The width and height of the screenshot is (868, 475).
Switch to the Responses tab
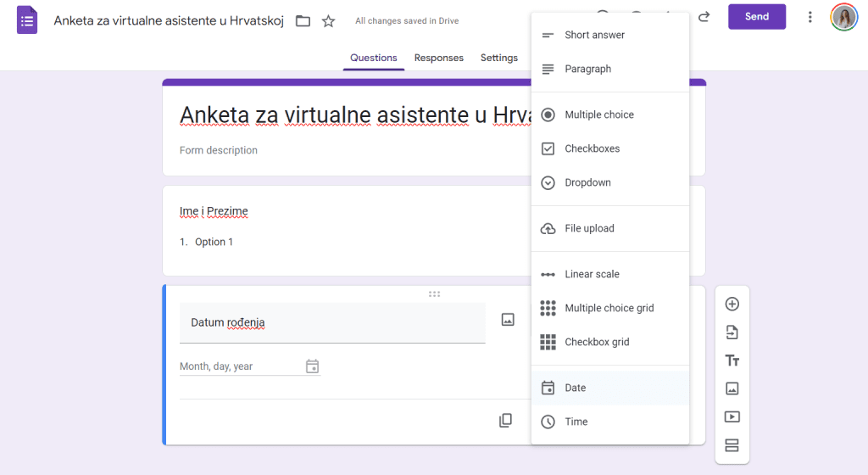point(438,58)
